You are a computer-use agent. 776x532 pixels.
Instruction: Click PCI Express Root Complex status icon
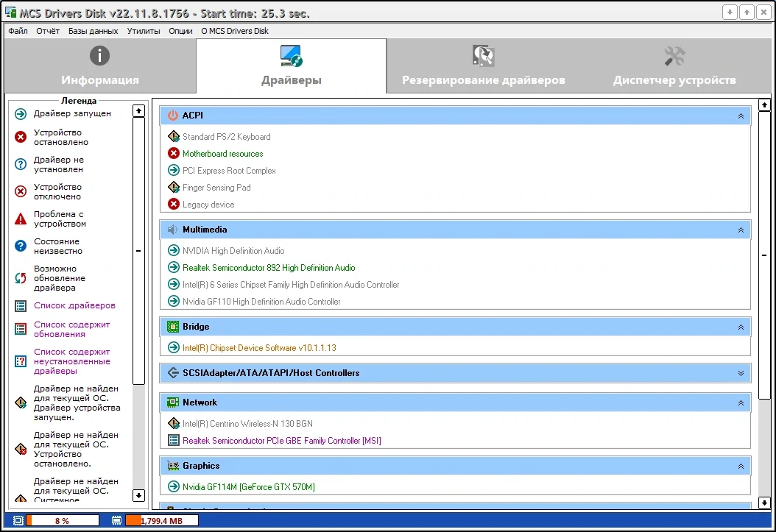click(x=174, y=170)
